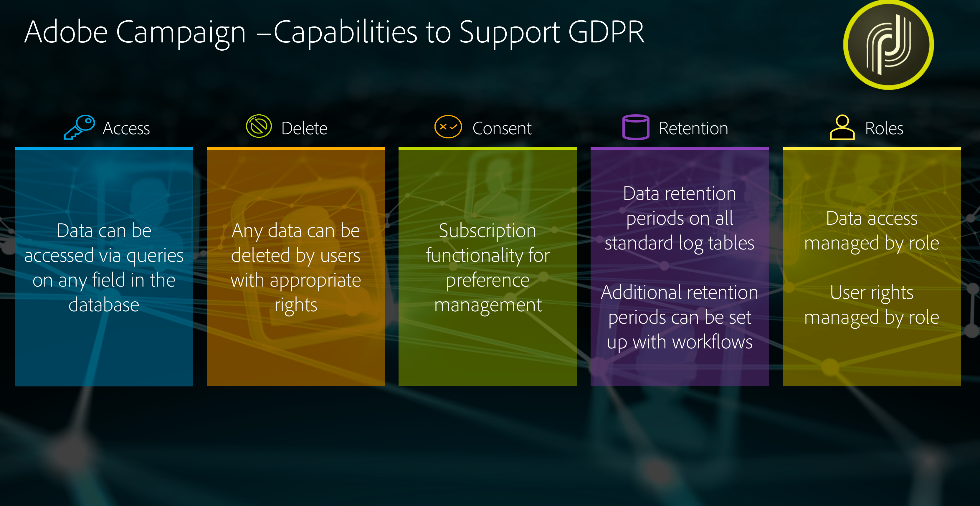
Task: Click the blue key Access icon
Action: click(80, 127)
